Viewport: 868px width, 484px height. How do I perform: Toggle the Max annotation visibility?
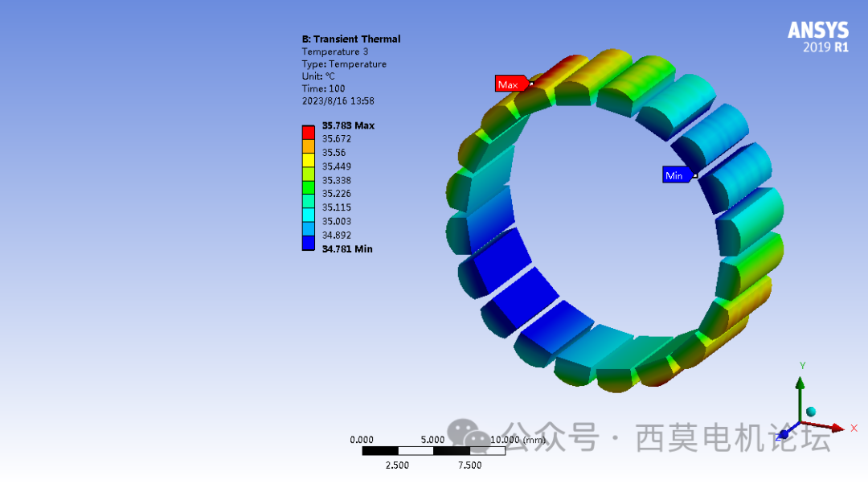(x=511, y=84)
